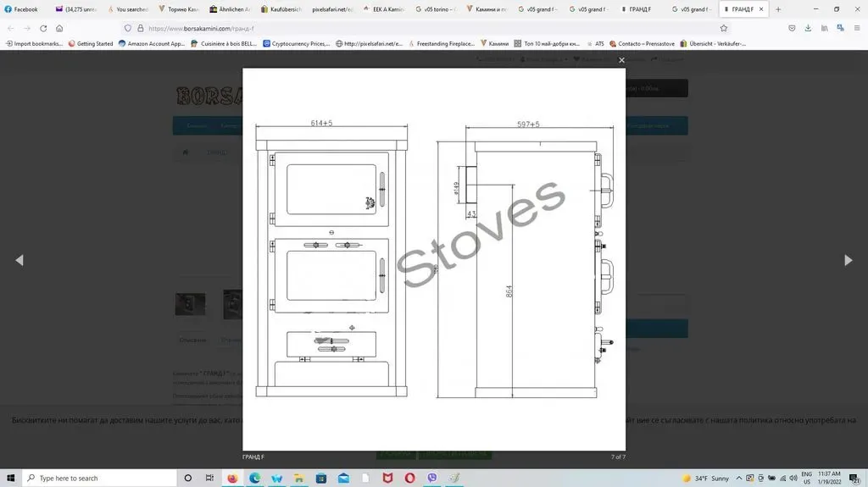Open a new browser tab
868x487 pixels.
click(778, 9)
